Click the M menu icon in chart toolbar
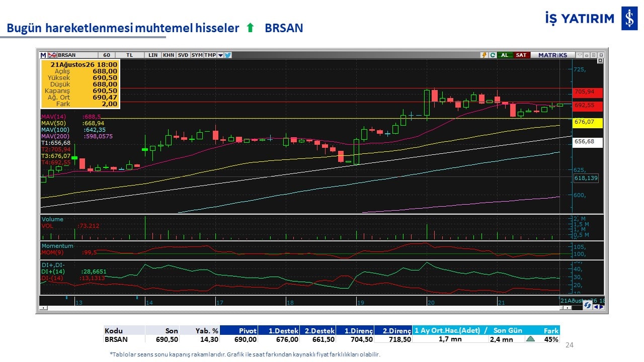Viewport: 644px width, 362px height. 43,55
